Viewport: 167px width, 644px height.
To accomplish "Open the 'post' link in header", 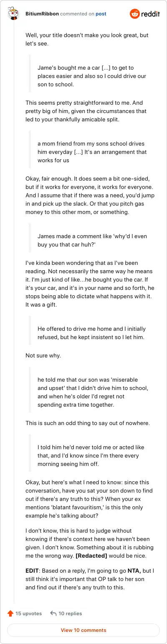I will pyautogui.click(x=101, y=14).
